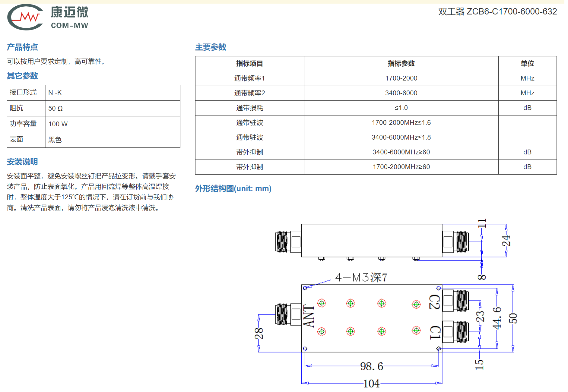
Task: Select the 50 Ω impedance value
Action: tap(56, 108)
